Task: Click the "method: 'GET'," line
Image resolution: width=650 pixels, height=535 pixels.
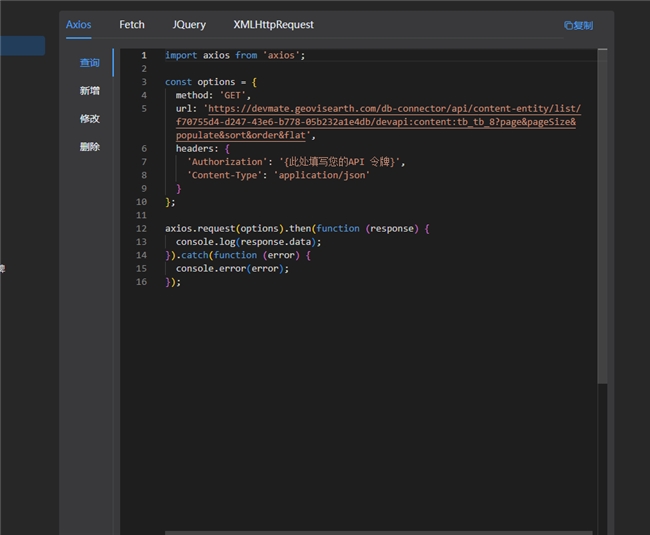Action: pos(213,95)
